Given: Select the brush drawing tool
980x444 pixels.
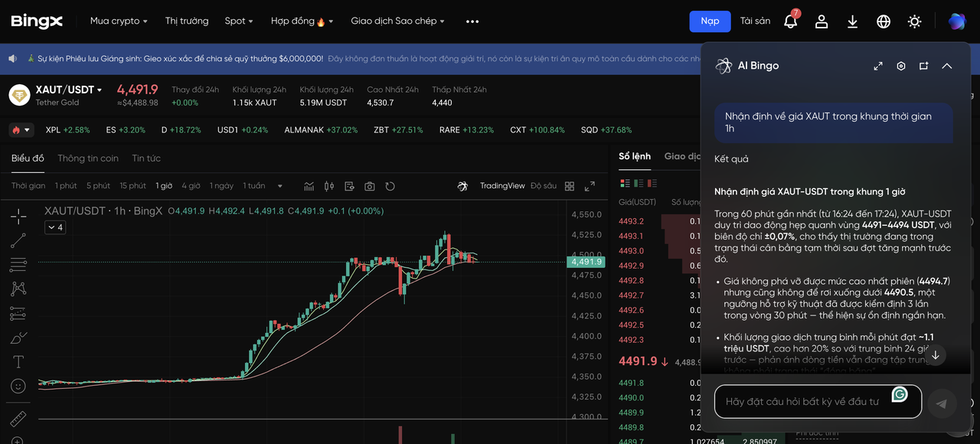Looking at the screenshot, I should [18, 338].
